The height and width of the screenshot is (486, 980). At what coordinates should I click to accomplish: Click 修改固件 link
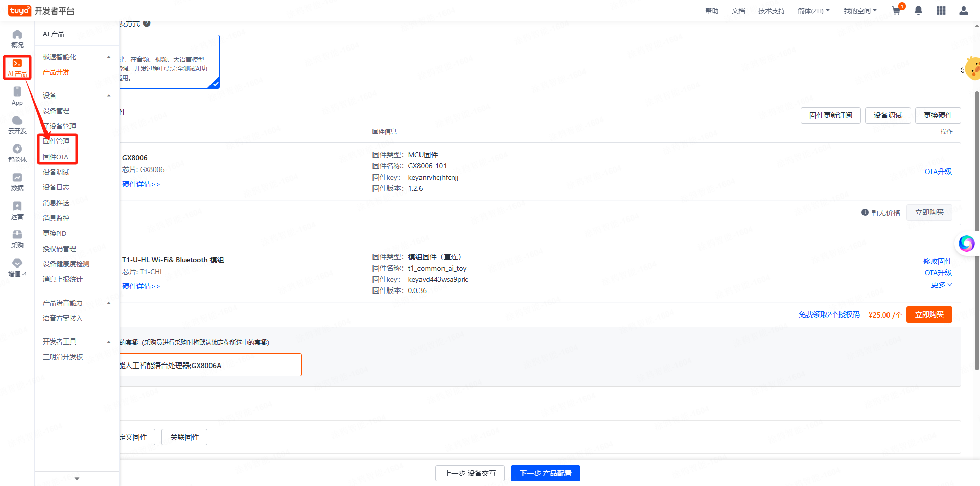pyautogui.click(x=938, y=261)
